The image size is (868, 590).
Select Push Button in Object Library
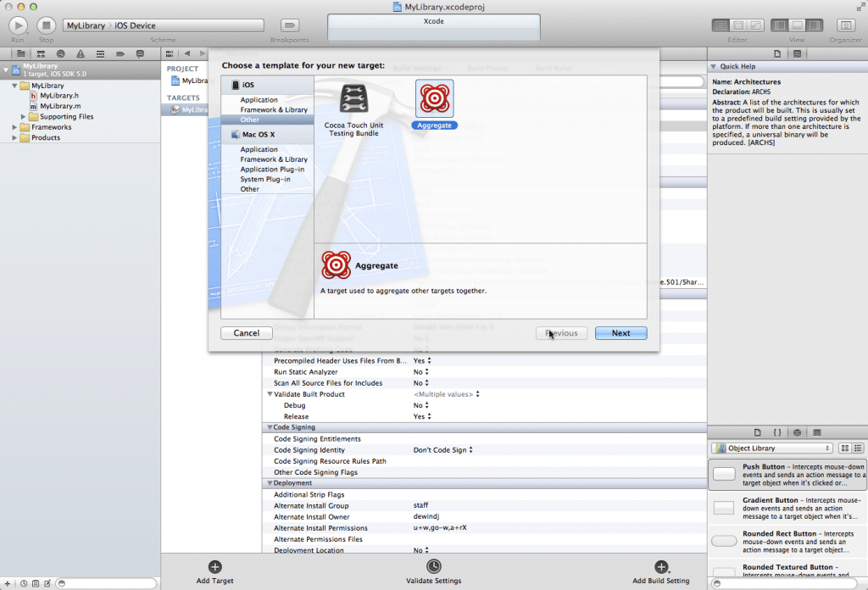point(787,475)
